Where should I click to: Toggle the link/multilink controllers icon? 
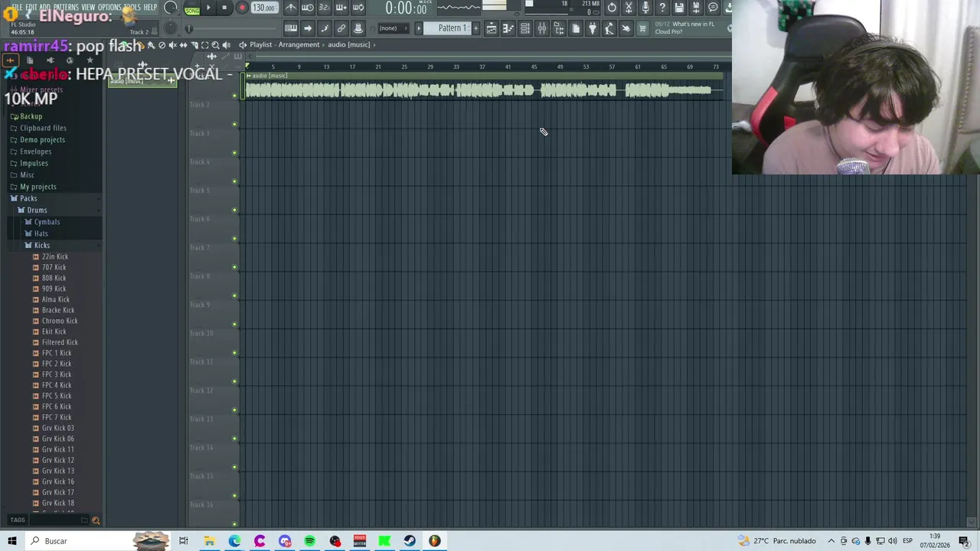[x=341, y=28]
